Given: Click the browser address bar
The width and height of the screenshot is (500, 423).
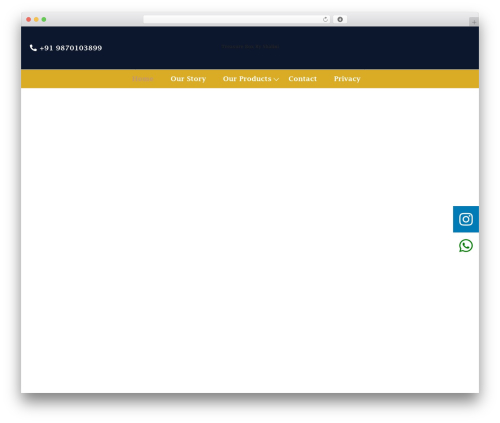Looking at the screenshot, I should (237, 19).
